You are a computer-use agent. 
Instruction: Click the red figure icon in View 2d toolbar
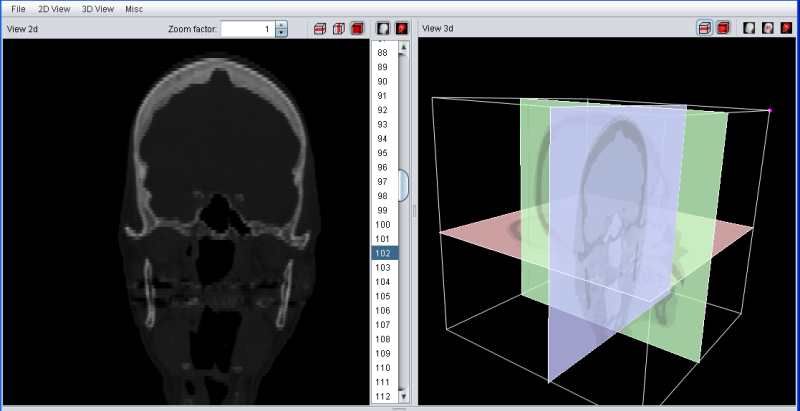[x=401, y=28]
